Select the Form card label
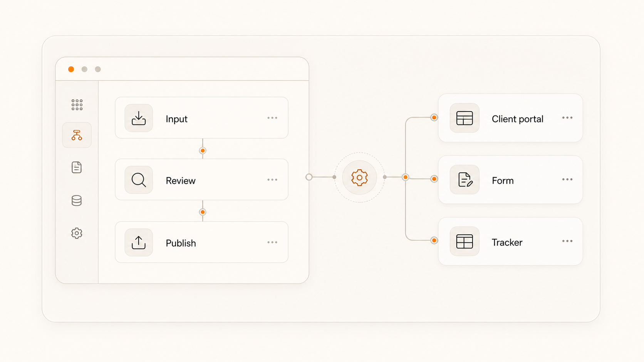The image size is (644, 362). [x=503, y=180]
